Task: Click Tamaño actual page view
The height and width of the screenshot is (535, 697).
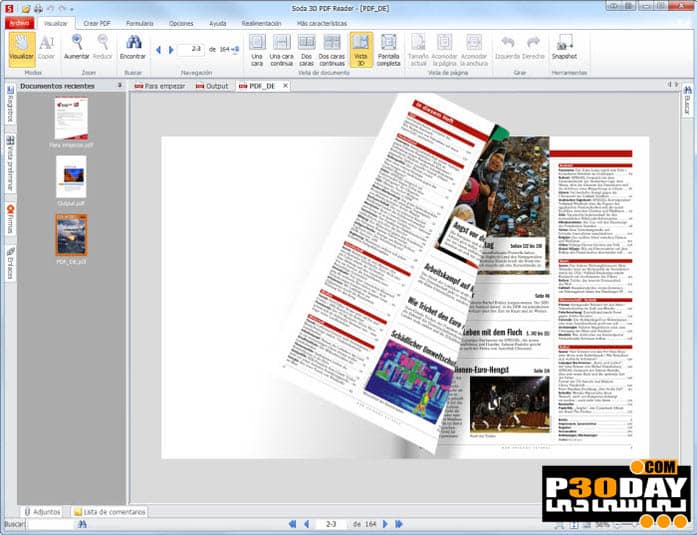Action: click(418, 50)
